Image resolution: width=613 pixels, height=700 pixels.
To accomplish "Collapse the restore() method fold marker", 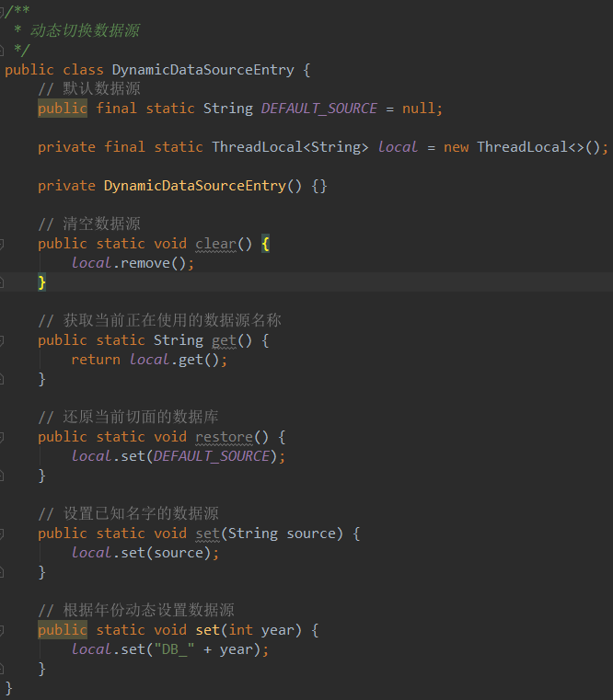I will coord(1,437).
